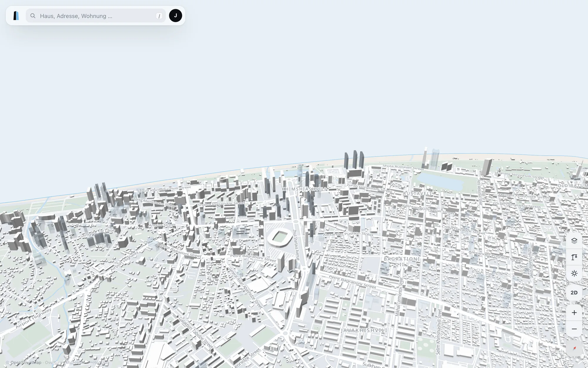Open the Protomaps attribution link
Screen dimensions: 588x368
click(98, 362)
